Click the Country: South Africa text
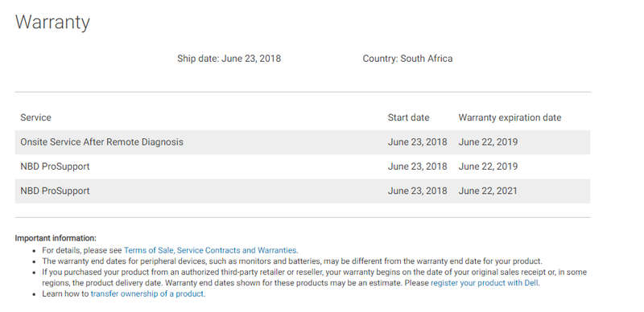The image size is (644, 312). (x=407, y=58)
